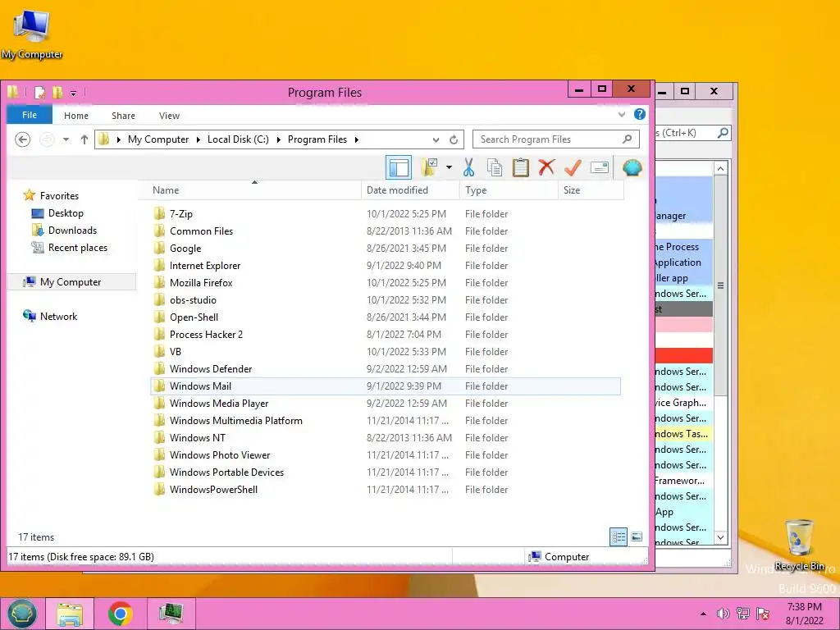The image size is (840, 630).
Task: Switch to Details view button at bottom right
Action: coord(619,536)
